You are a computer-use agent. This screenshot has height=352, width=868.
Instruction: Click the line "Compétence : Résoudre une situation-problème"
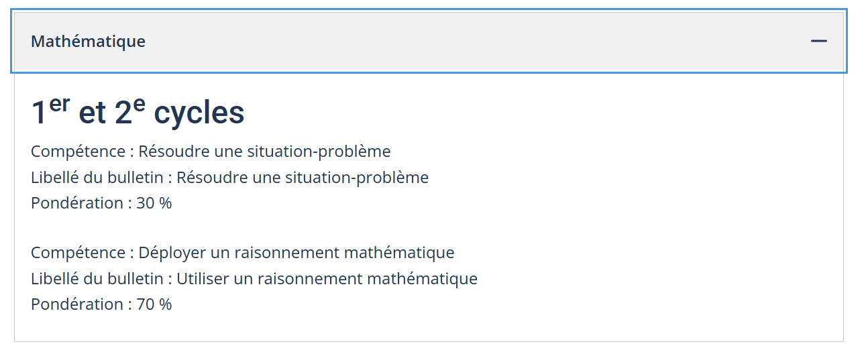point(211,152)
